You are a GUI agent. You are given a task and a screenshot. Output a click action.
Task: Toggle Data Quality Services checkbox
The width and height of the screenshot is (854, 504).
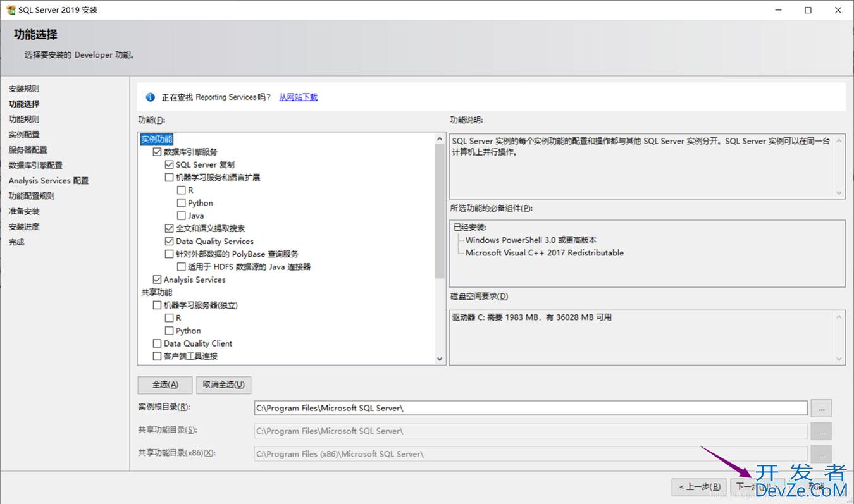169,241
